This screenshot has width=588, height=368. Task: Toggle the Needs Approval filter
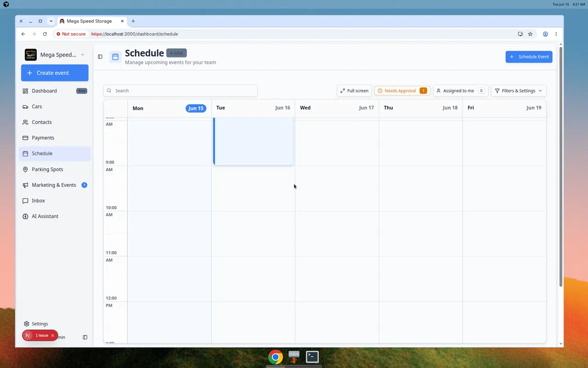[402, 91]
